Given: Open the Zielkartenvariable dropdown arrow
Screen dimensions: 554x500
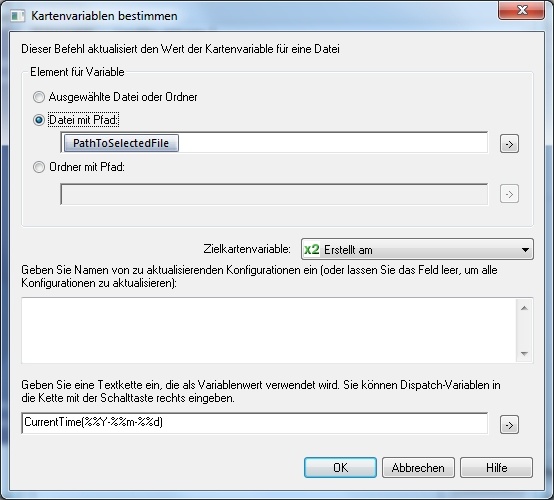Looking at the screenshot, I should coord(525,249).
